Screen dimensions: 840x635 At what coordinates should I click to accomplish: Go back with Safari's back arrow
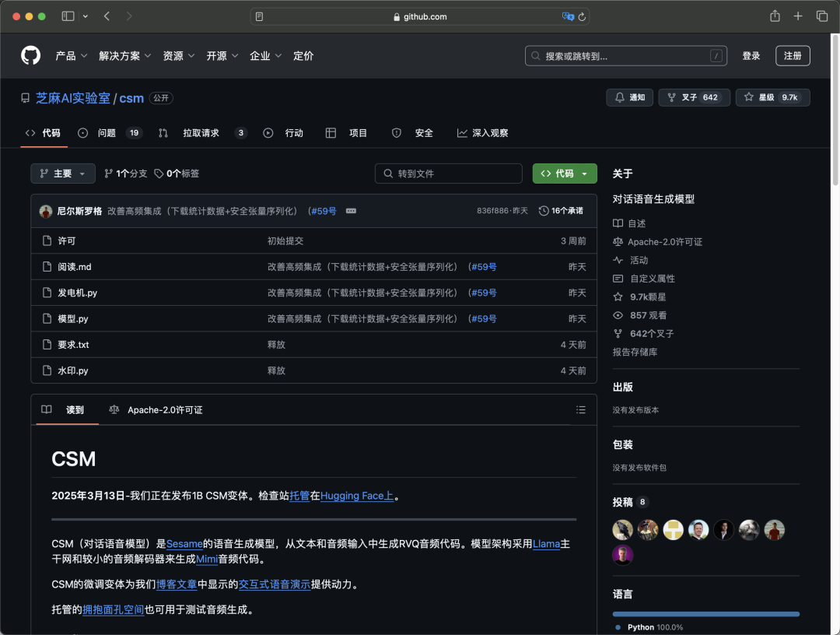click(107, 16)
